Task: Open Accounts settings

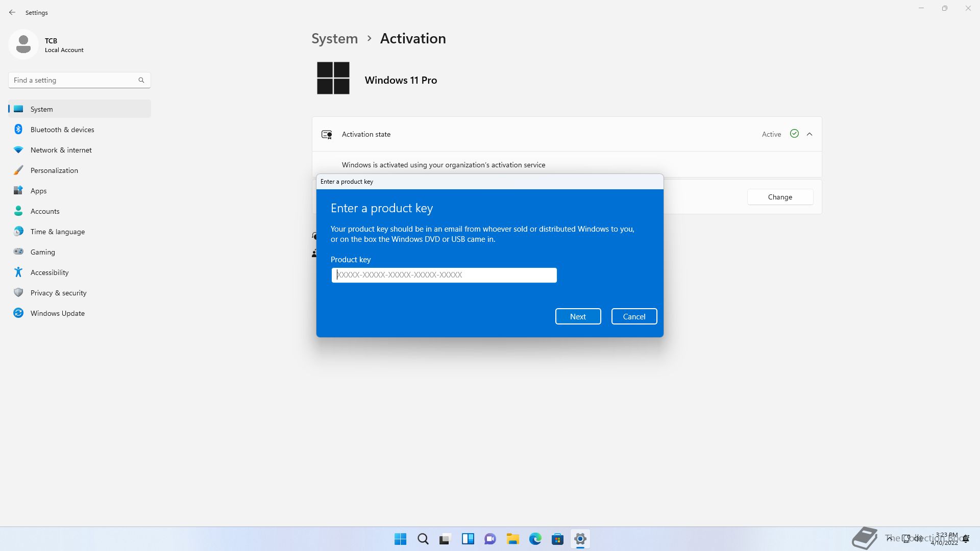Action: 80,211
